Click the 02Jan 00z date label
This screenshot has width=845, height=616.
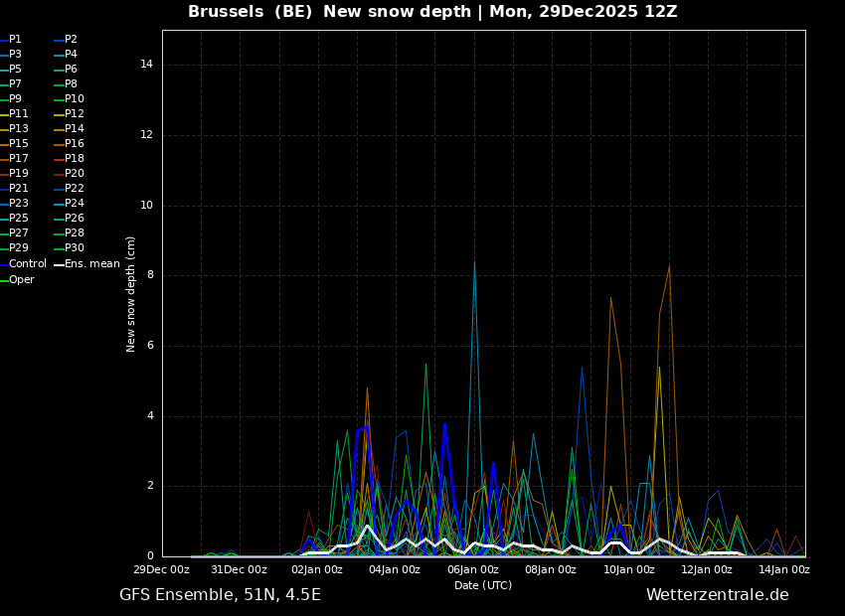(317, 569)
